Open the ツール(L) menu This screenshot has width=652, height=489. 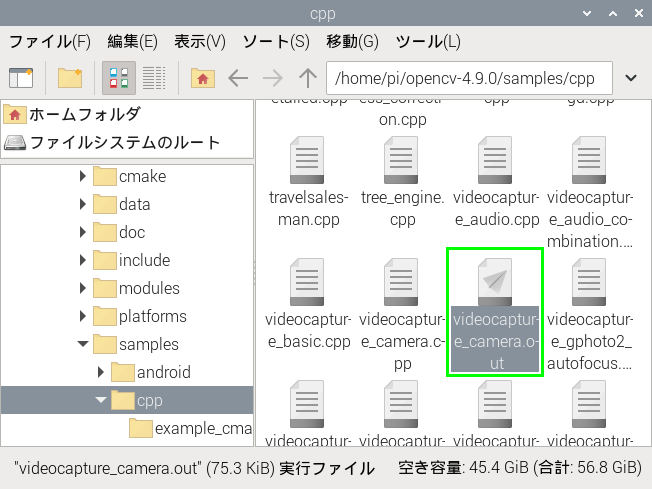(428, 42)
